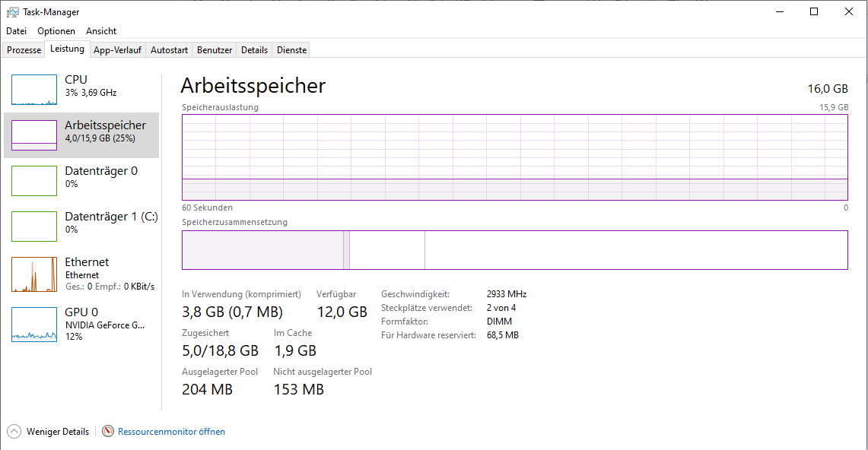This screenshot has height=450, width=868.
Task: Switch to the App-Verlauf tab
Action: point(117,50)
